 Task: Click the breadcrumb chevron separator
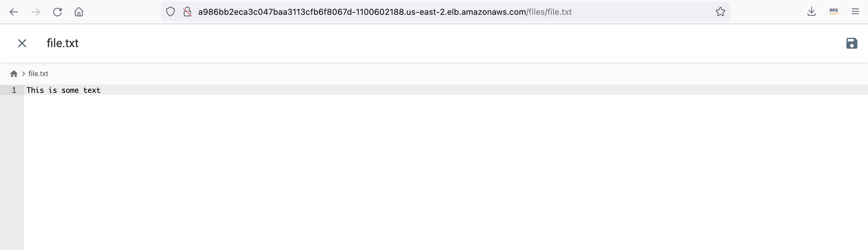point(23,73)
